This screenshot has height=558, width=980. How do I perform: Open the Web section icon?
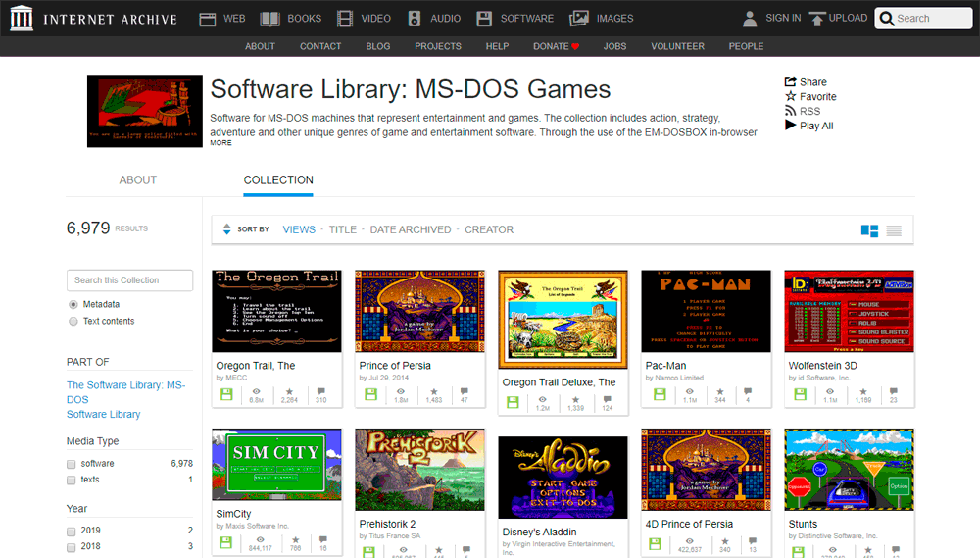pos(208,19)
